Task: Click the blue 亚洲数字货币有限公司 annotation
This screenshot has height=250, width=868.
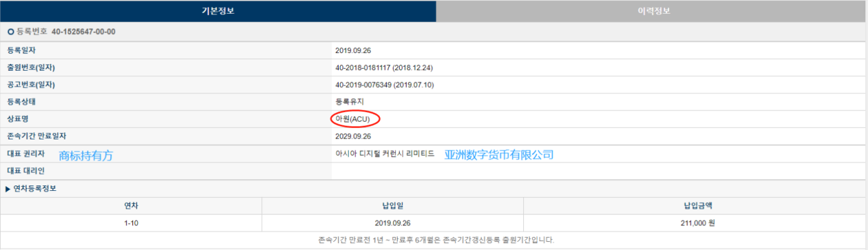Action: click(x=499, y=155)
